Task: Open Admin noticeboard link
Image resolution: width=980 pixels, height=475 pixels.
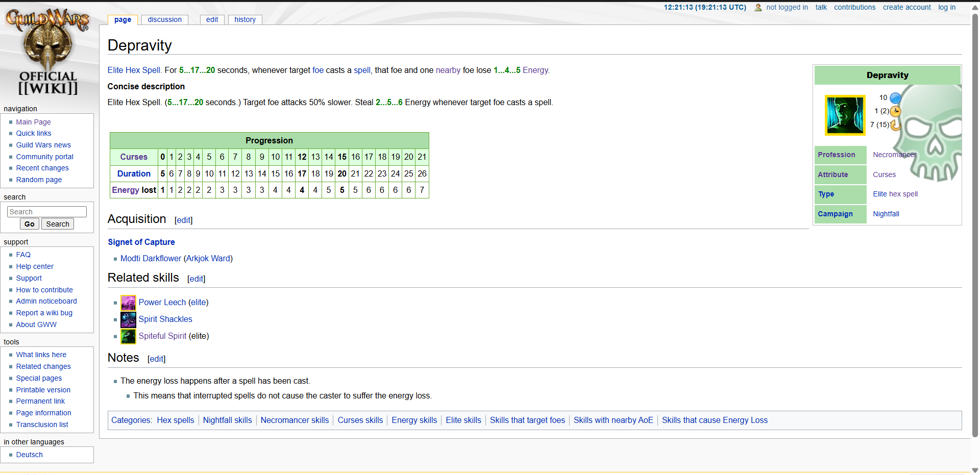Action: pyautogui.click(x=46, y=302)
